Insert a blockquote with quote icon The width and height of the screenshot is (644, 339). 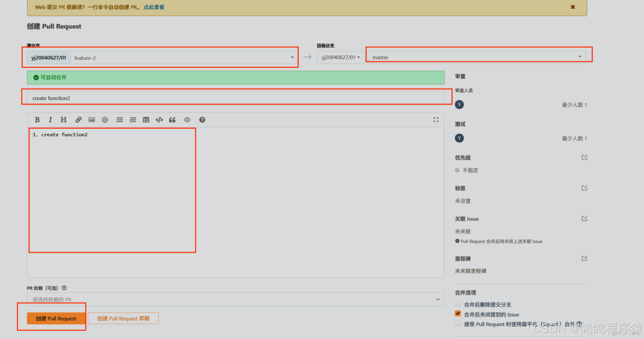coord(172,120)
